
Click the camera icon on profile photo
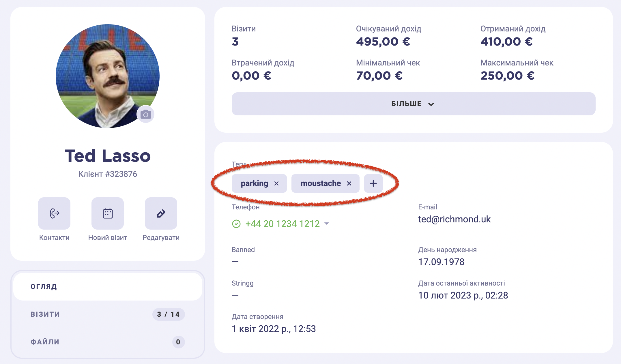pos(146,115)
